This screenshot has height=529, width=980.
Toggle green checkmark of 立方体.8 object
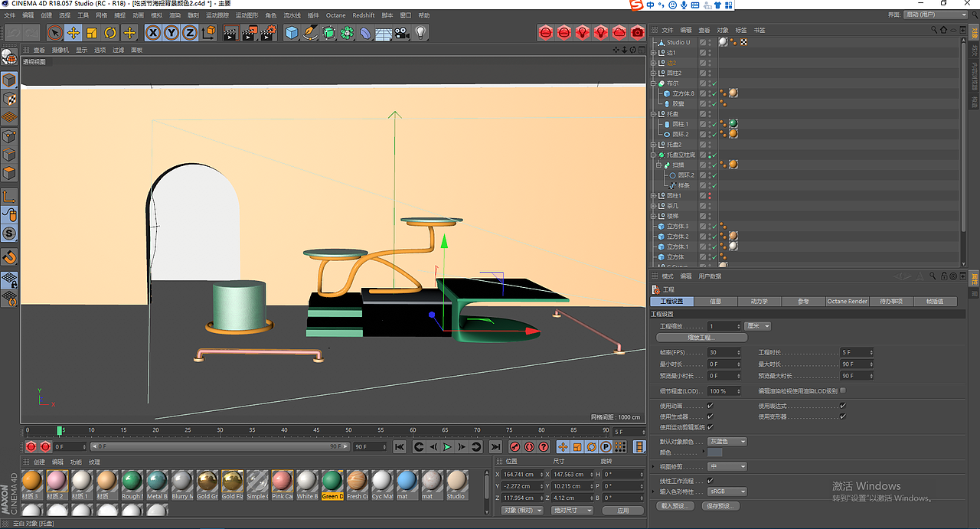click(x=714, y=93)
